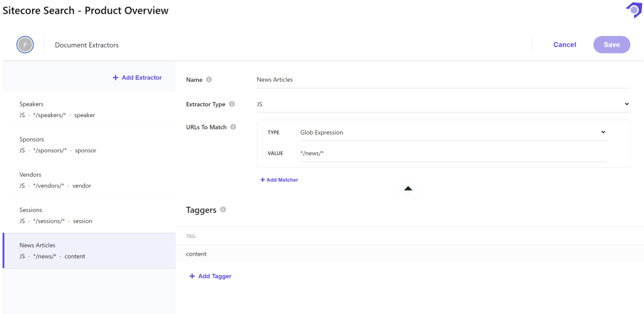
Task: Click the Save button
Action: [611, 45]
